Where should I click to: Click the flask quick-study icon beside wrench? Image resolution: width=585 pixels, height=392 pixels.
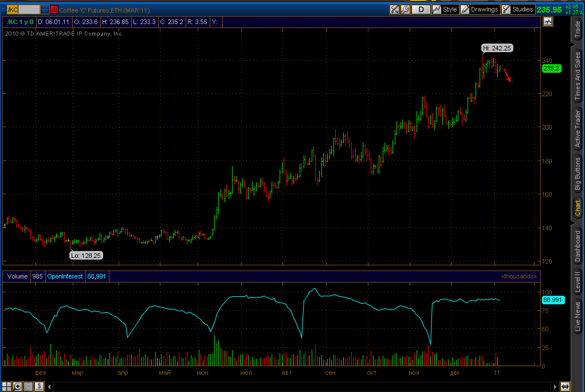coord(394,9)
